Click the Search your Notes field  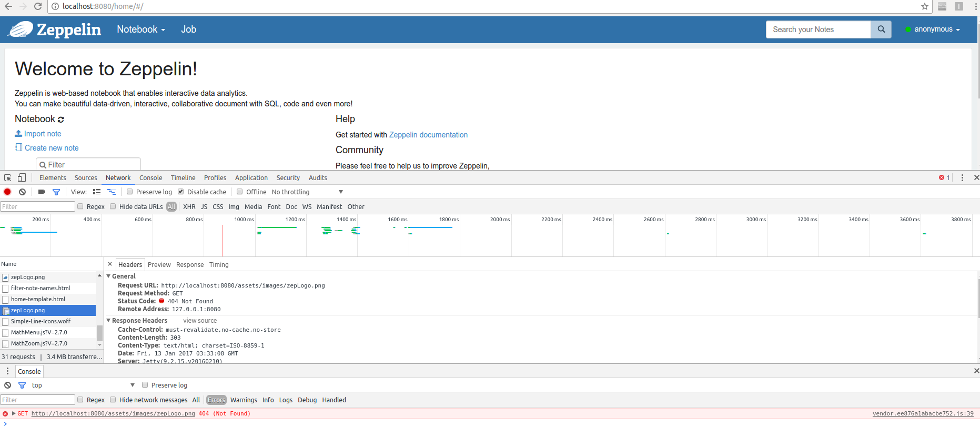coord(819,29)
